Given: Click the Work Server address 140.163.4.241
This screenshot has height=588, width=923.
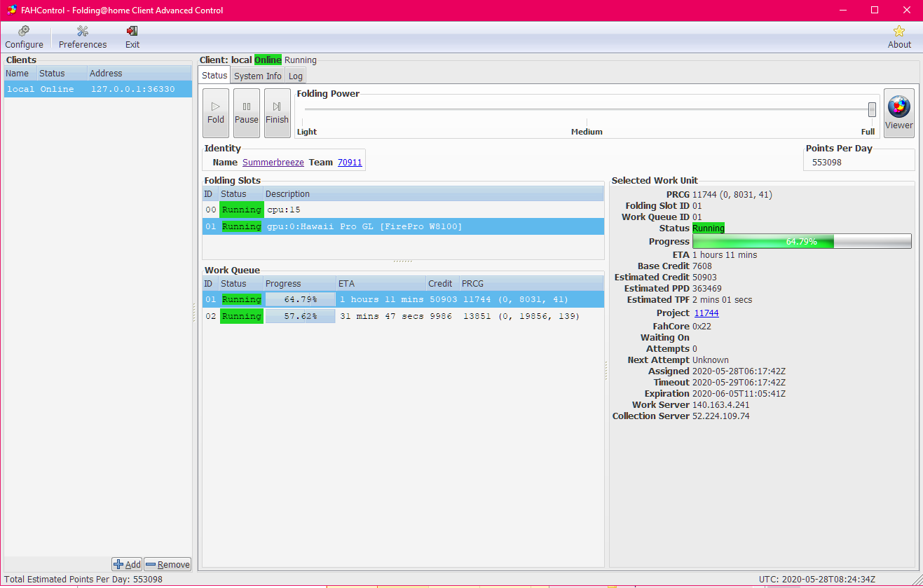Looking at the screenshot, I should (720, 405).
